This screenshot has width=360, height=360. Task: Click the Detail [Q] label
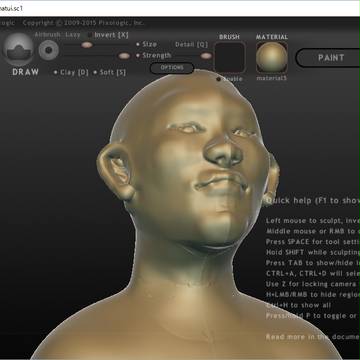tap(191, 44)
